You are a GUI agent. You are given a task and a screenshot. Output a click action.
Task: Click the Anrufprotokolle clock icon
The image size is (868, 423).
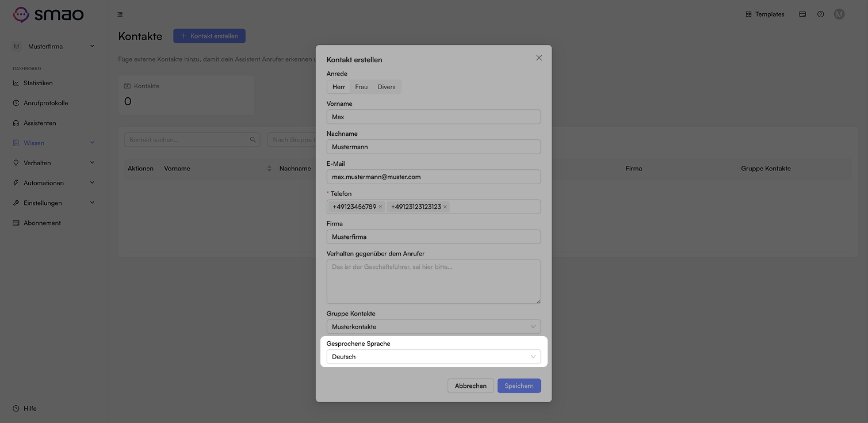[16, 103]
